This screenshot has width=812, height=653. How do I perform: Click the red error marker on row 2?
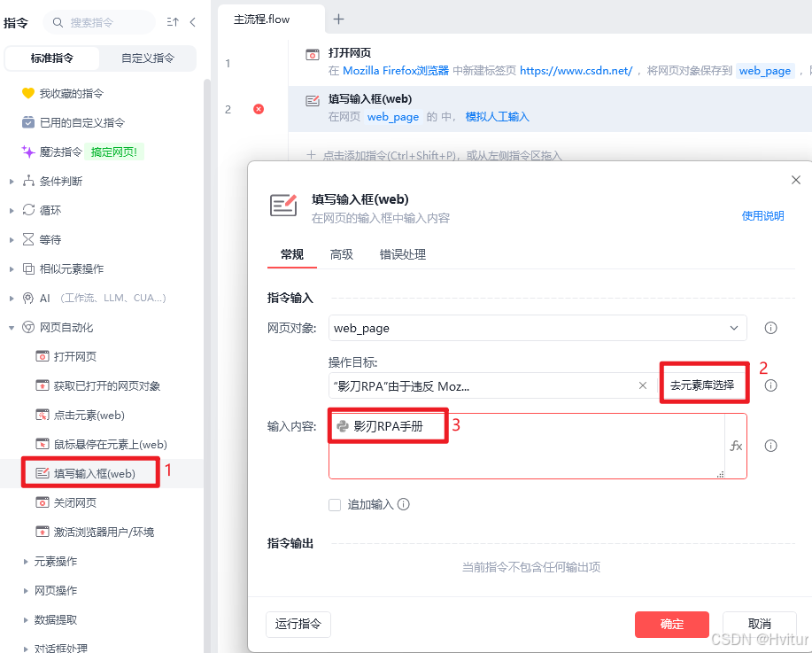coord(259,109)
